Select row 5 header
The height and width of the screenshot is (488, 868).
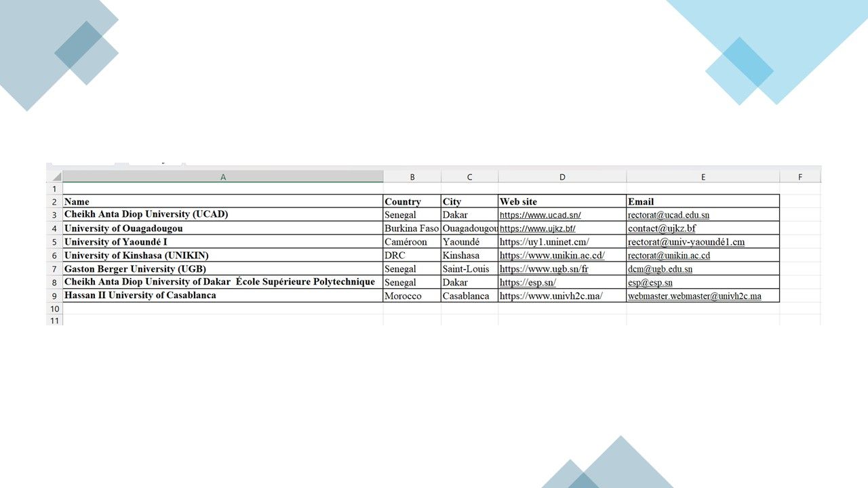54,242
